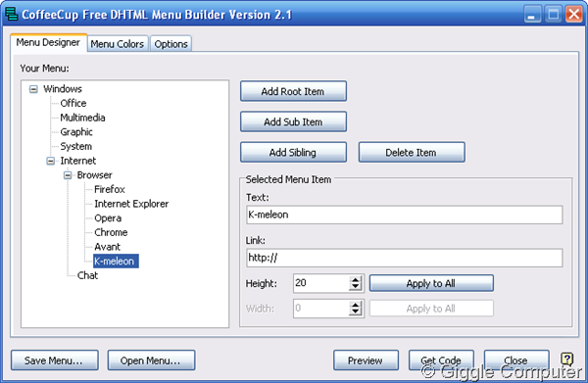The image size is (588, 383).
Task: Select Firefox in the menu tree
Action: (110, 189)
